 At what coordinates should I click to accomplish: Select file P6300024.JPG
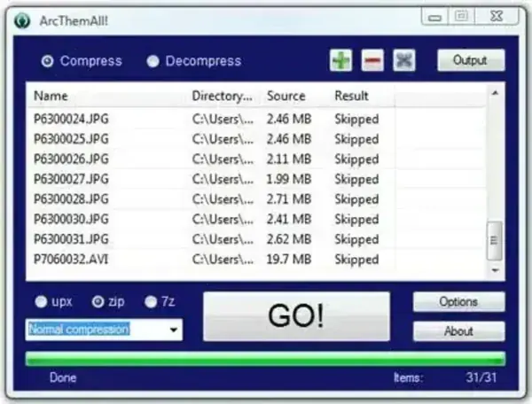(71, 120)
